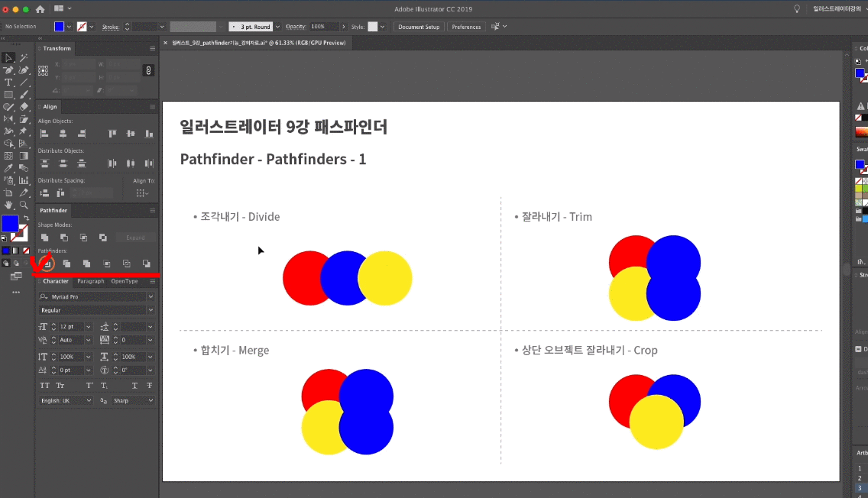Click Exclude shape mode icon
Viewport: 868px width, 498px height.
click(103, 238)
